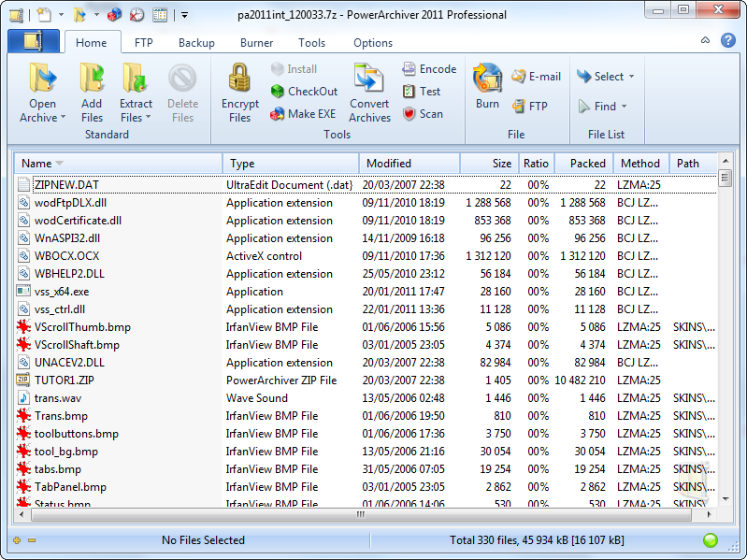Click the CheckOut green box icon
The image size is (747, 560).
point(277,91)
